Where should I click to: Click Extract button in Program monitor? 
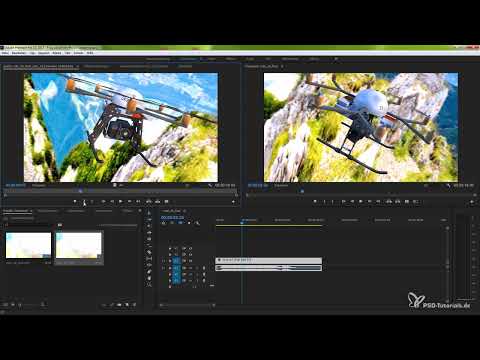pyautogui.click(x=397, y=202)
